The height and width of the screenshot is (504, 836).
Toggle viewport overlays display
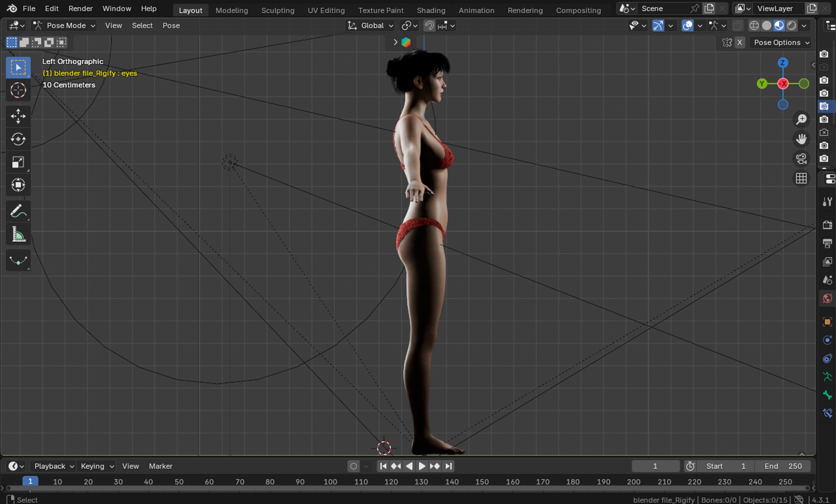[x=688, y=26]
